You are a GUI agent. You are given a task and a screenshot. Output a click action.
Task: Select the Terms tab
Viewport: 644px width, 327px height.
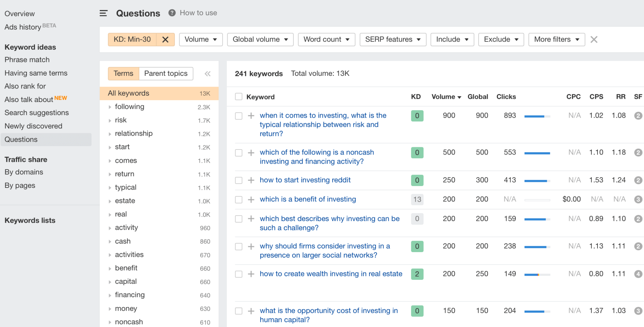click(123, 74)
